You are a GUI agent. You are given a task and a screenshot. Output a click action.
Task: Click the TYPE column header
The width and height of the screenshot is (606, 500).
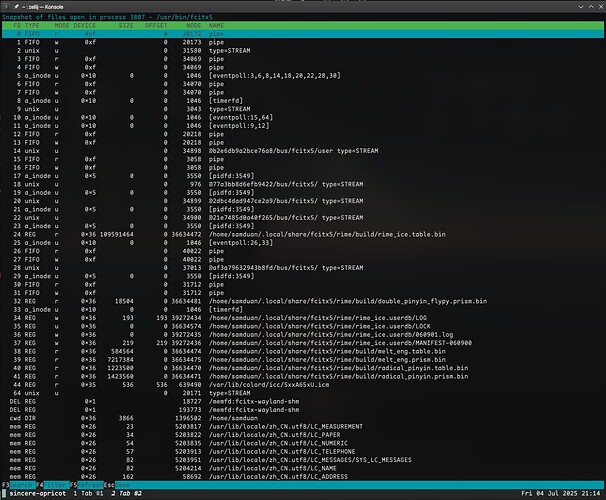pos(32,26)
